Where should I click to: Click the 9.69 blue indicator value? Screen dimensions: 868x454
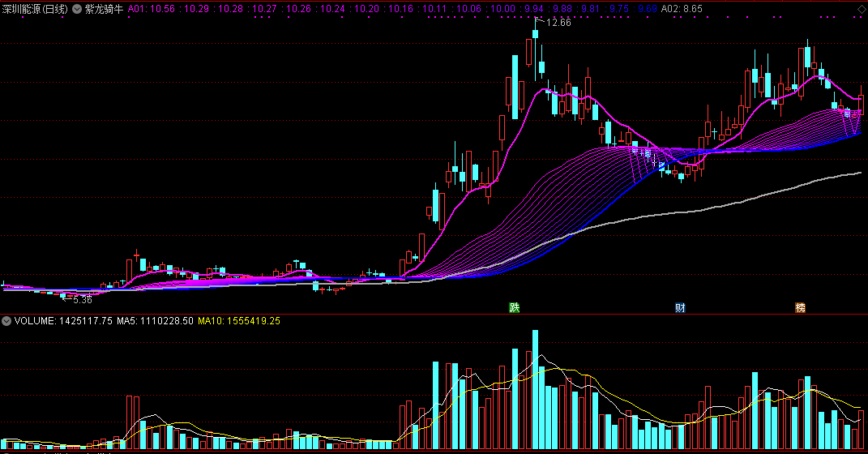pyautogui.click(x=647, y=9)
